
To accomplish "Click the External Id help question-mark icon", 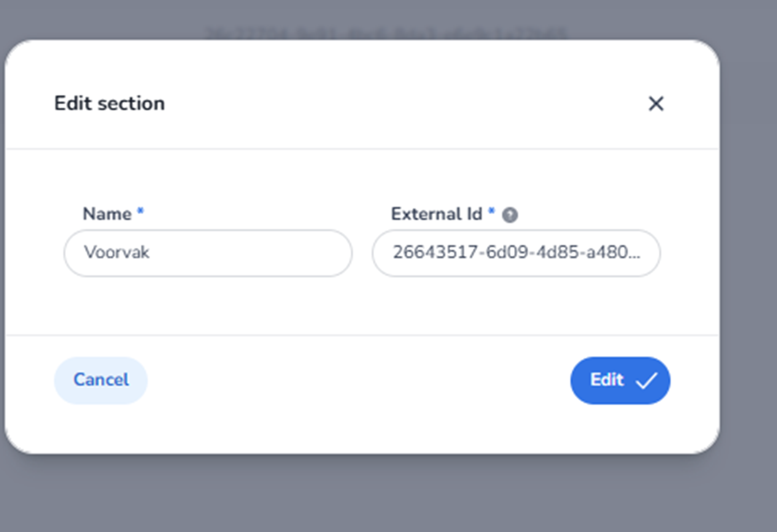I will [x=510, y=215].
